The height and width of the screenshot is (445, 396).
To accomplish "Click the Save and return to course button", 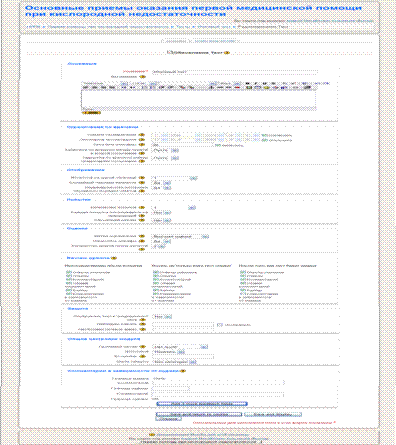I will [x=199, y=414].
